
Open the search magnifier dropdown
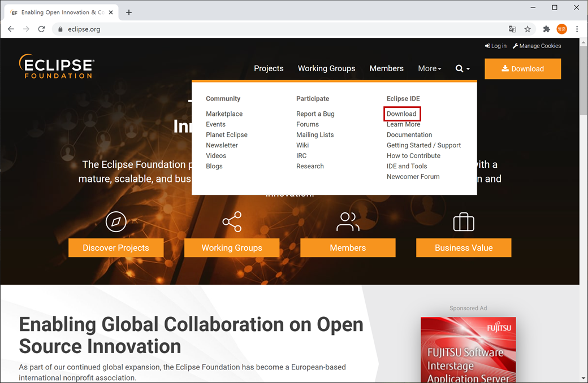click(462, 68)
